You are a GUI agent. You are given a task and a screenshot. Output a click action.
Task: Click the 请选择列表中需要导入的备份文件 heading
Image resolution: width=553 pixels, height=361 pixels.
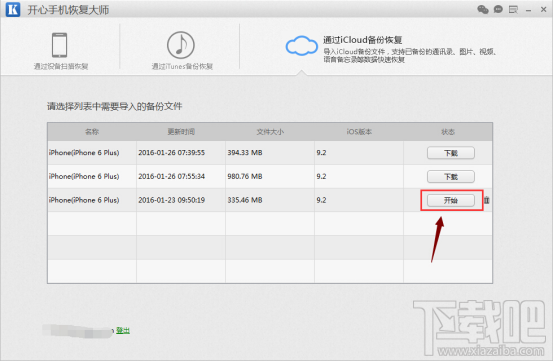click(115, 106)
